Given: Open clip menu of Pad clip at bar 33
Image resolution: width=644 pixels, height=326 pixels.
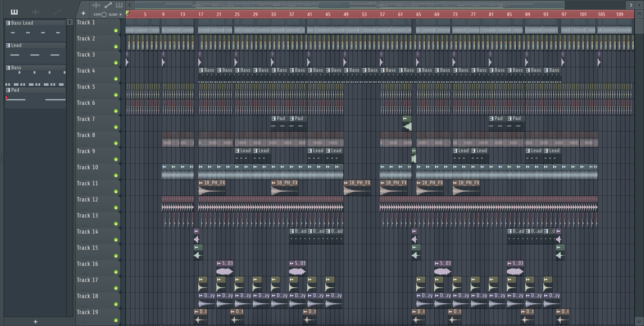Looking at the screenshot, I should 273,119.
